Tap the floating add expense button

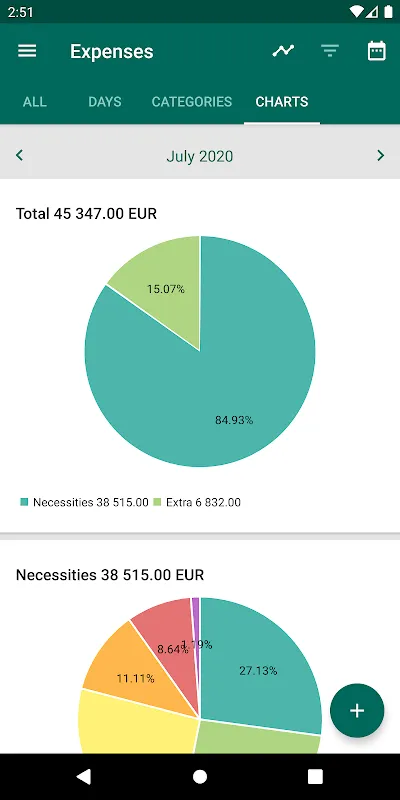(x=357, y=711)
